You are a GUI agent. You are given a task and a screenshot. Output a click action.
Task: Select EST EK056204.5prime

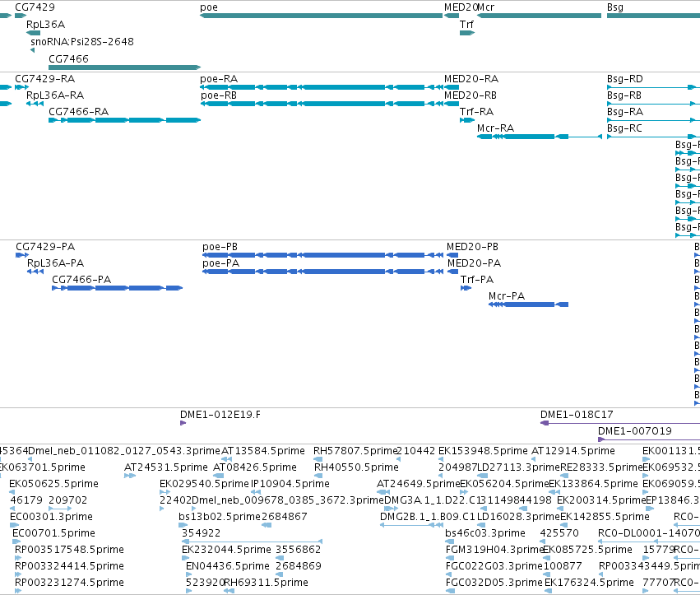(x=504, y=484)
